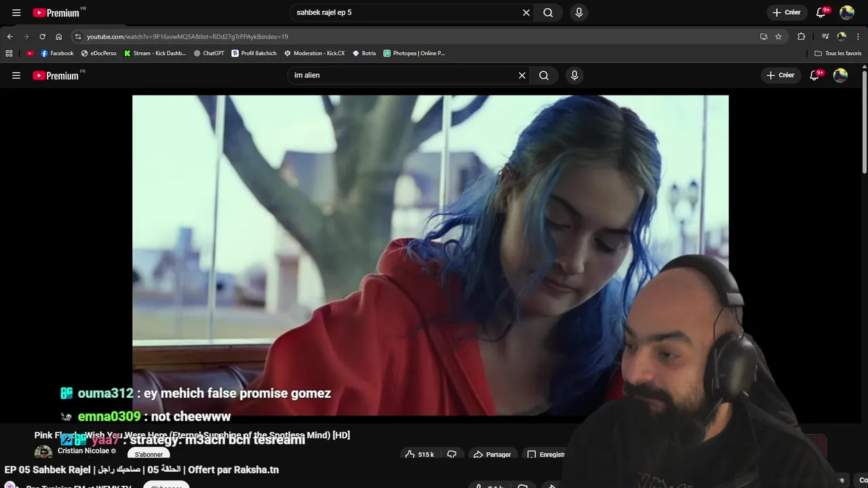868x488 pixels.
Task: Open the lower account avatar
Action: point(840,75)
